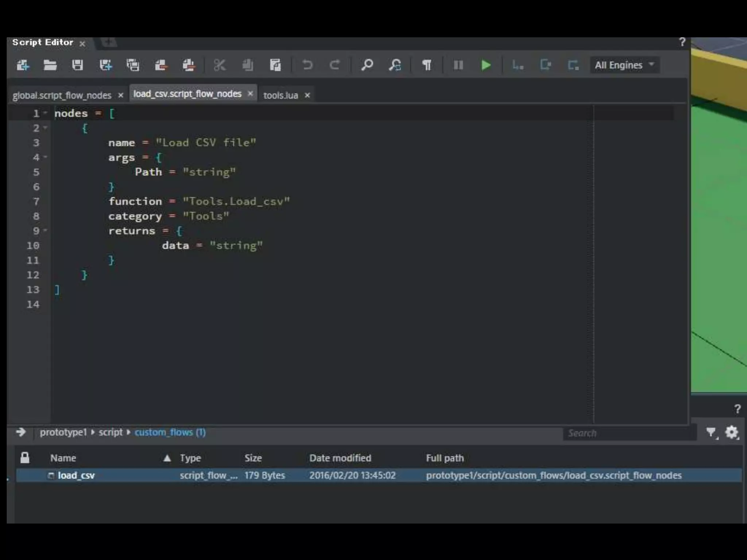Select the load_csv file row

tap(76, 475)
